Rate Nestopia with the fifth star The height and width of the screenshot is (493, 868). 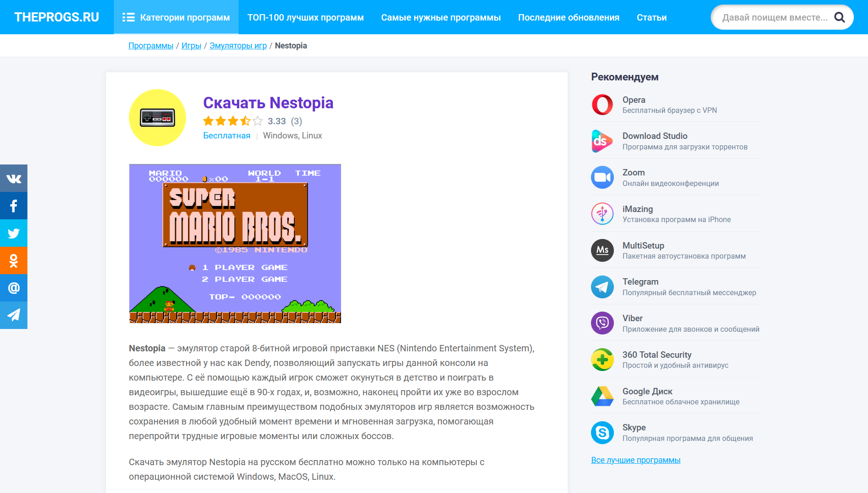tap(258, 121)
